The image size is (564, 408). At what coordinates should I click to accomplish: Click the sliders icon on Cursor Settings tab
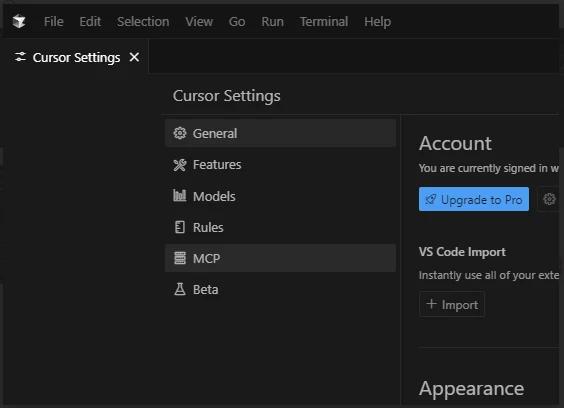[x=21, y=57]
